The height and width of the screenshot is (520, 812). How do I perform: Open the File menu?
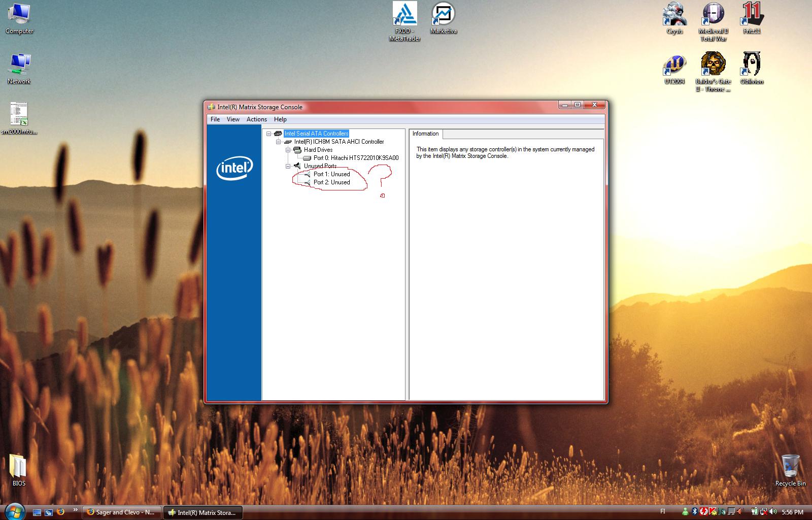(x=215, y=119)
